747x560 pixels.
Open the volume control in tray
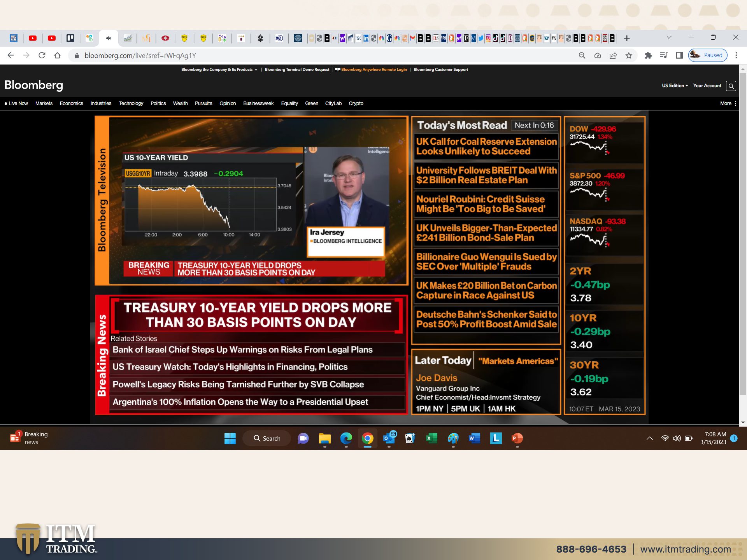[677, 438]
